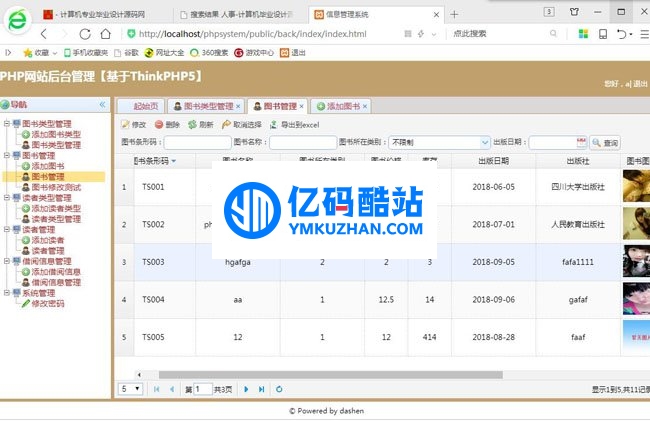Image resolution: width=650 pixels, height=421 pixels.
Task: Open the 出版日期 calendar picker icon
Action: pyautogui.click(x=581, y=142)
